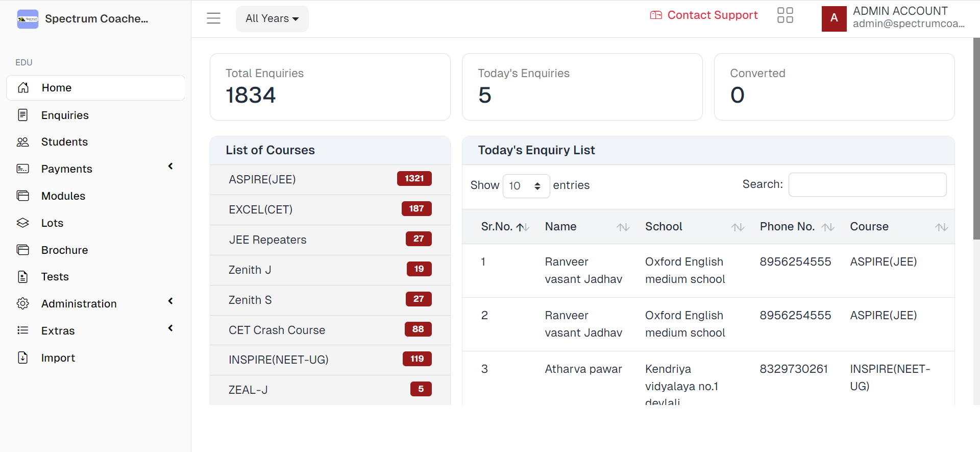This screenshot has height=452, width=980.
Task: Open the All Years dropdown
Action: pyautogui.click(x=272, y=19)
